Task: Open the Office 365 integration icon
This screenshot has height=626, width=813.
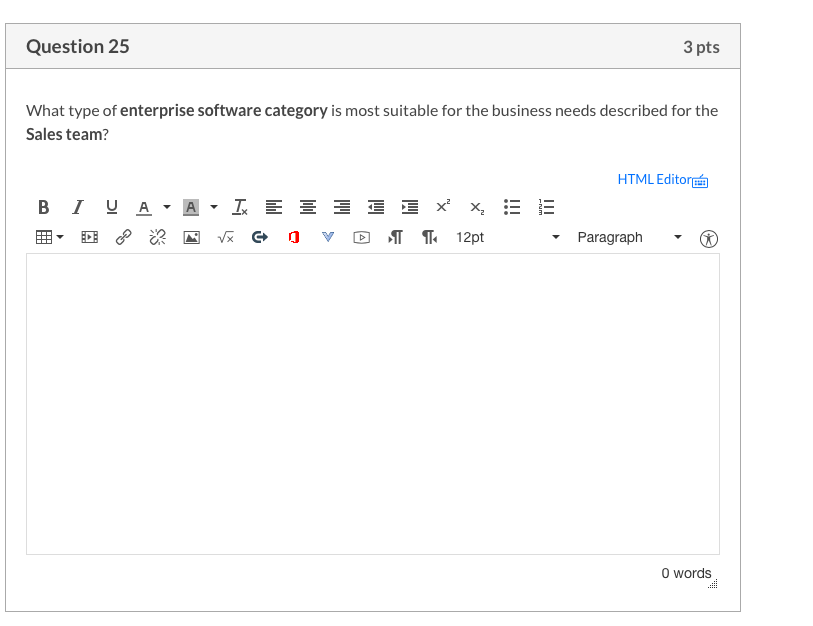Action: pos(294,238)
